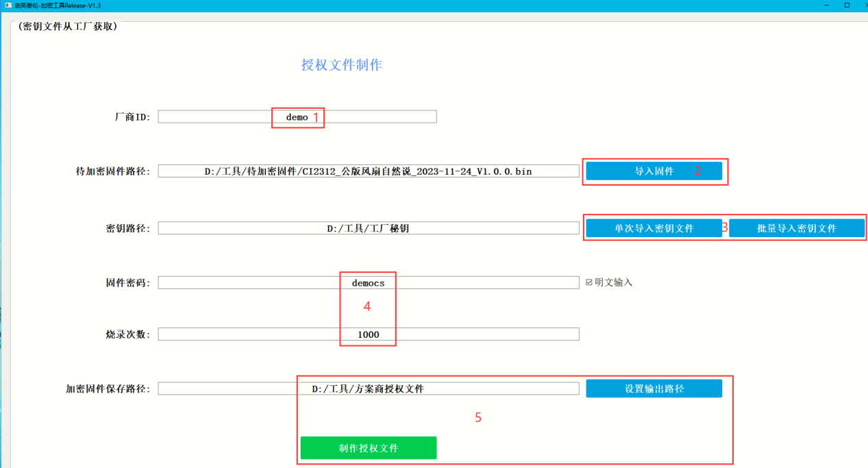The image size is (868, 468).
Task: Click the green 制作授权文件 button
Action: (x=368, y=448)
